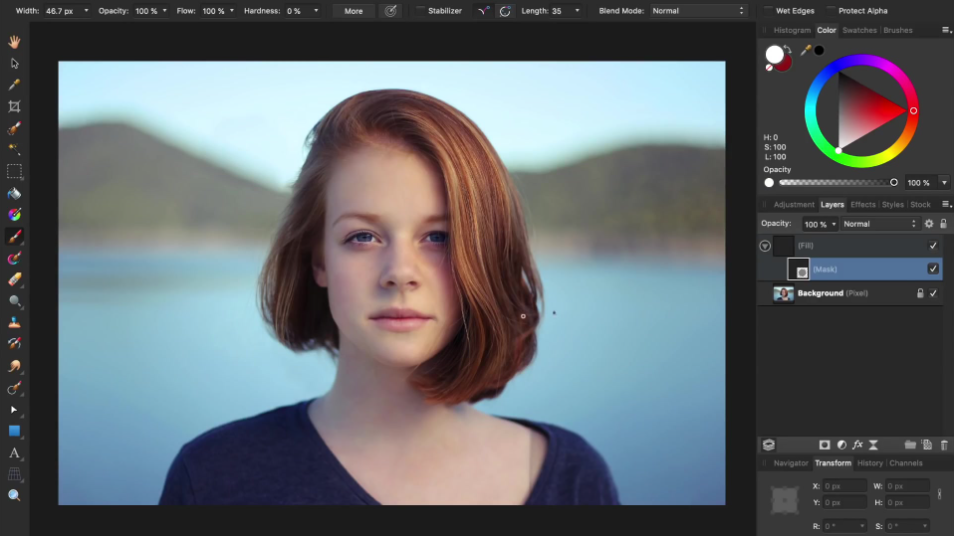Switch to the Effects tab
The width and height of the screenshot is (954, 536).
pyautogui.click(x=863, y=204)
